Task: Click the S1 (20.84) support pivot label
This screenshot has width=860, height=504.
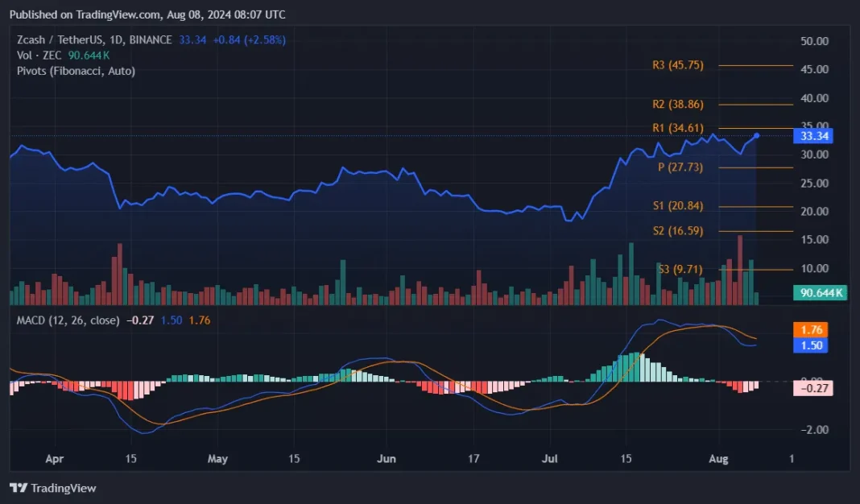Action: (677, 206)
